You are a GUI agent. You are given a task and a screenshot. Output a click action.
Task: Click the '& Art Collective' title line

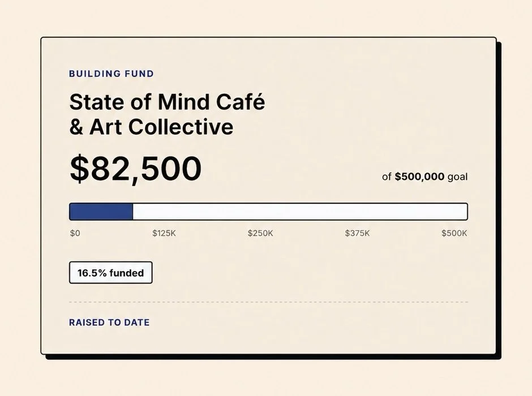pyautogui.click(x=151, y=127)
